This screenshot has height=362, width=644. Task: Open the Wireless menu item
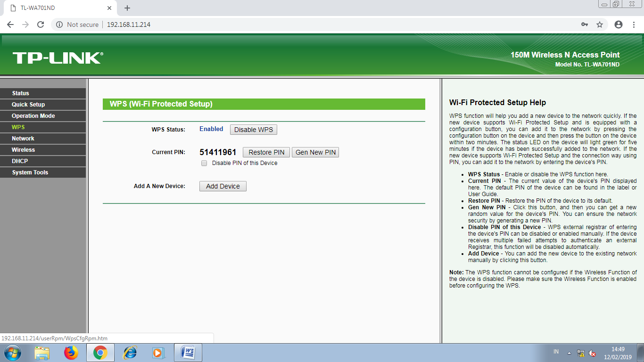coord(43,150)
